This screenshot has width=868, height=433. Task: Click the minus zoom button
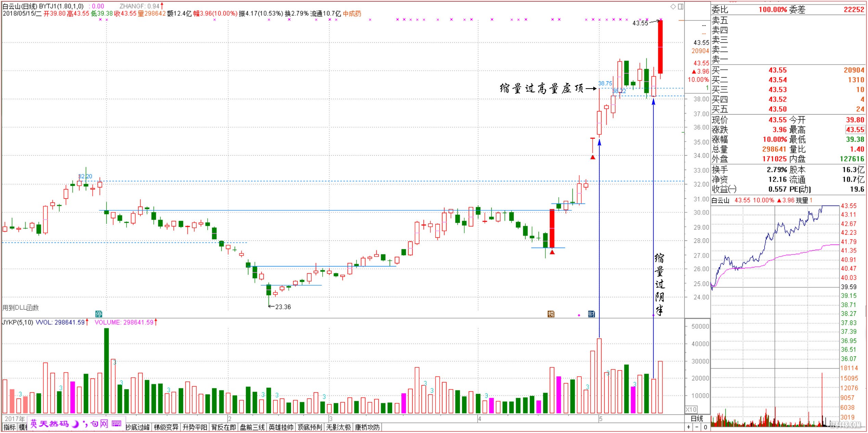697,427
